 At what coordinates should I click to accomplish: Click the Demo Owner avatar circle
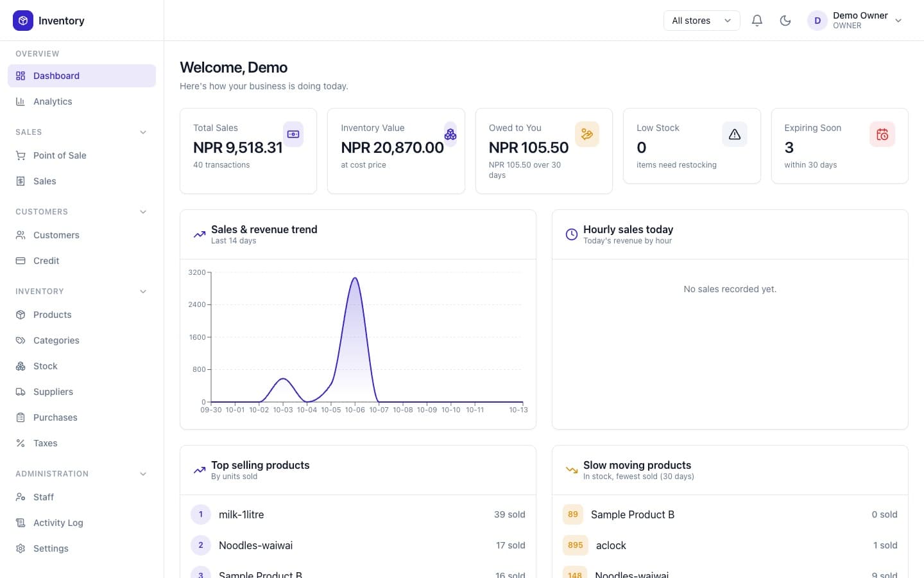point(817,21)
